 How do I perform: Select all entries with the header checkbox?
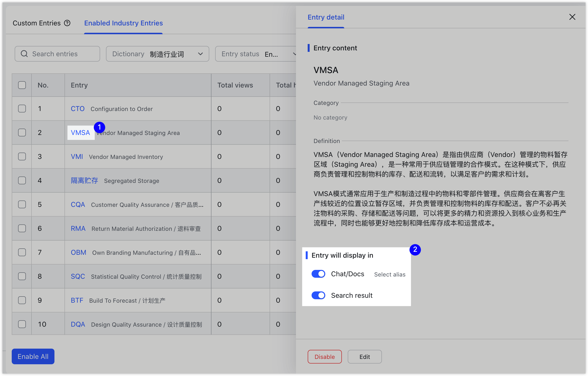22,85
